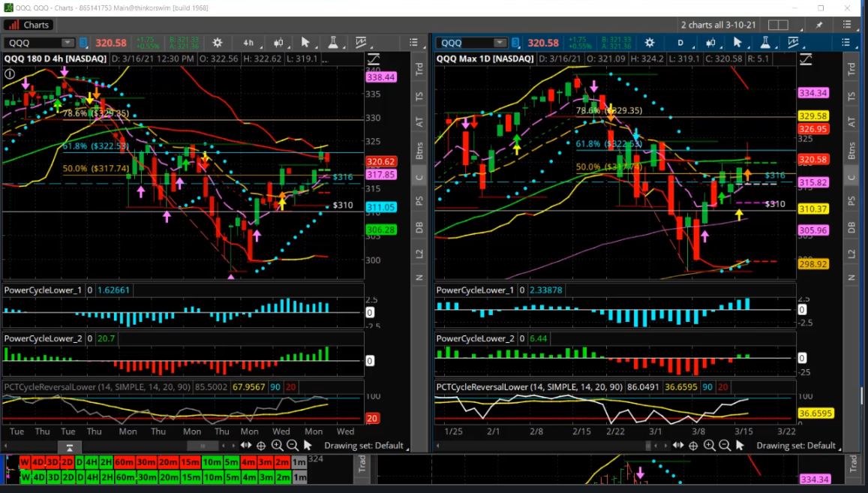Screen dimensions: 868x493
Task: Click the info circle in left chart
Action: 10,74
